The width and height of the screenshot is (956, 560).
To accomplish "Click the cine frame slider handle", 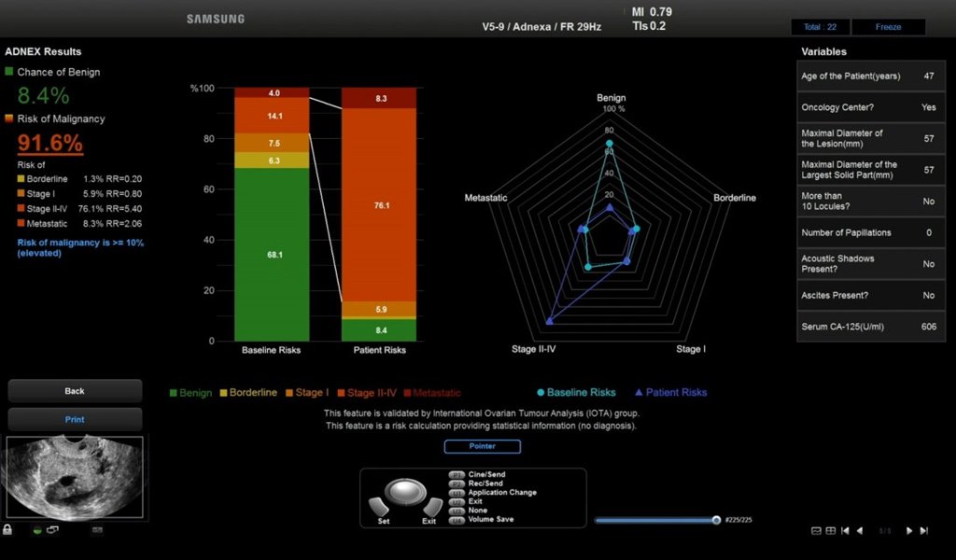I will point(716,520).
